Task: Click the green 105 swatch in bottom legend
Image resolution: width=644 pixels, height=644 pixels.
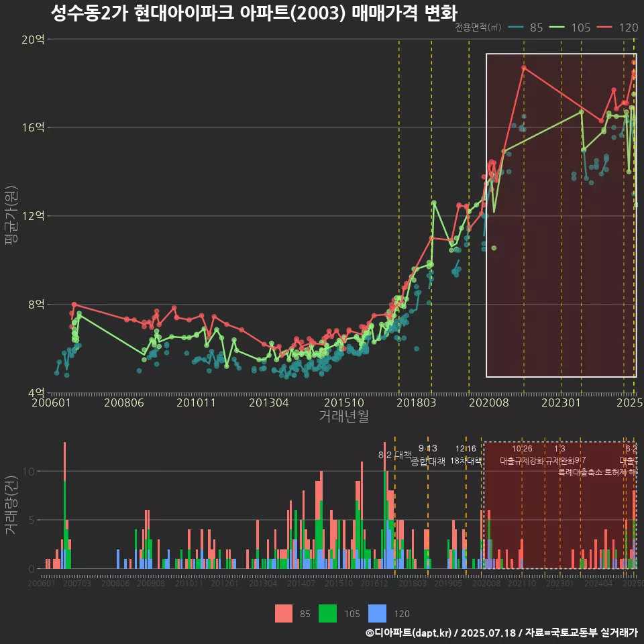Action: pos(327,614)
